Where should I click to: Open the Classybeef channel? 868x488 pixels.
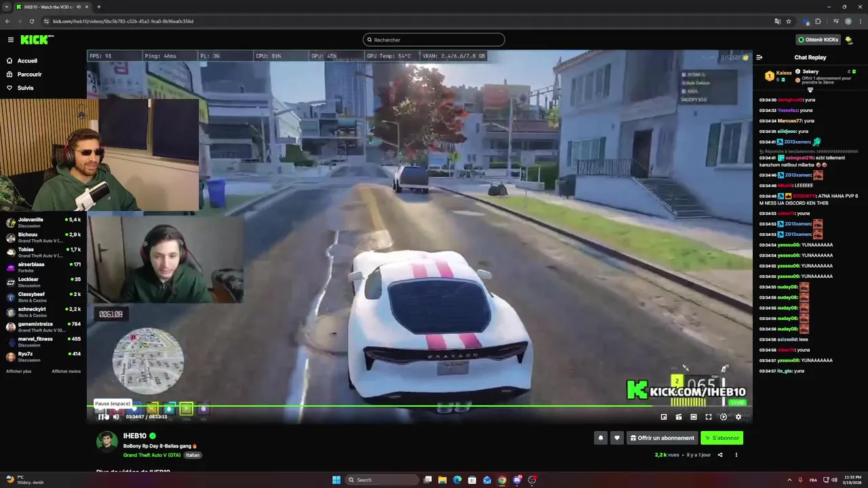tap(43, 297)
